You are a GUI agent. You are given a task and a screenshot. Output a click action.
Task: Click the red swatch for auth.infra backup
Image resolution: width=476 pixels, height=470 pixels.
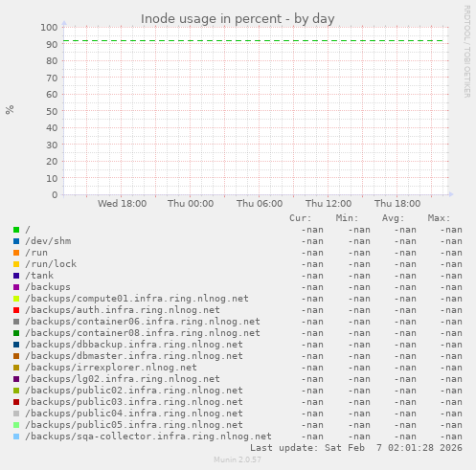point(16,310)
